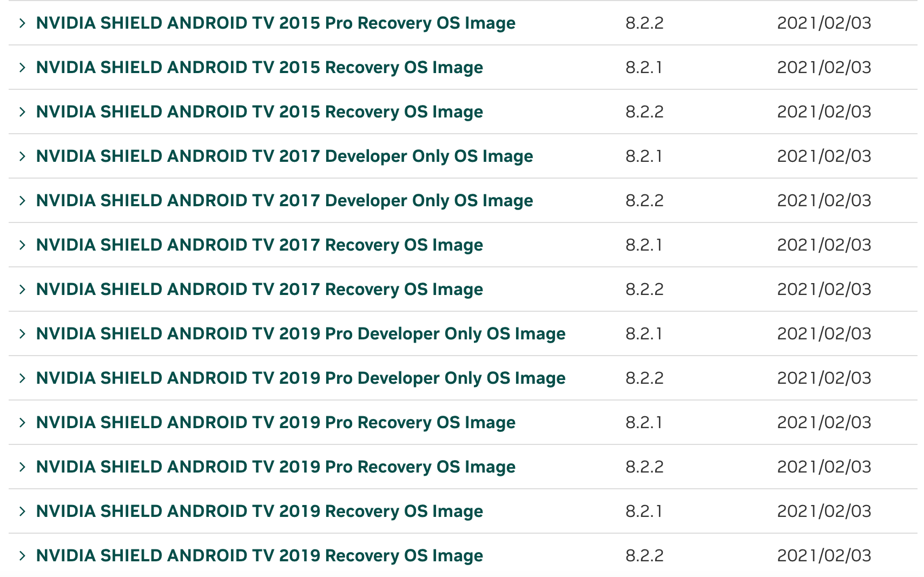Expand chevron for 2017 Recovery OS Image 8.2.1

(x=22, y=245)
